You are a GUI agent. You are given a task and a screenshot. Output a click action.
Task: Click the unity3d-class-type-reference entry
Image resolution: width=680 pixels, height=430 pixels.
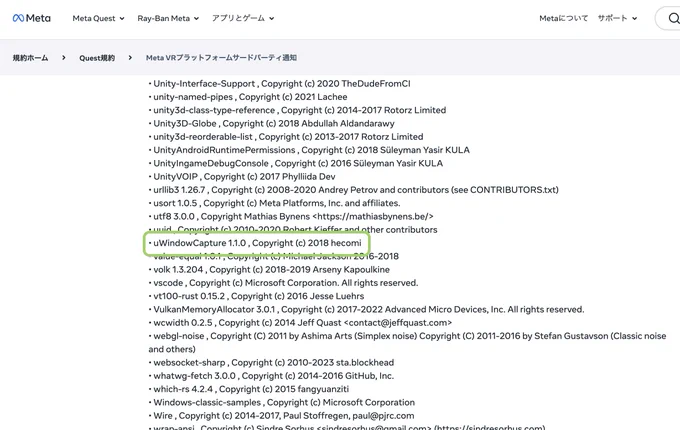(x=298, y=110)
